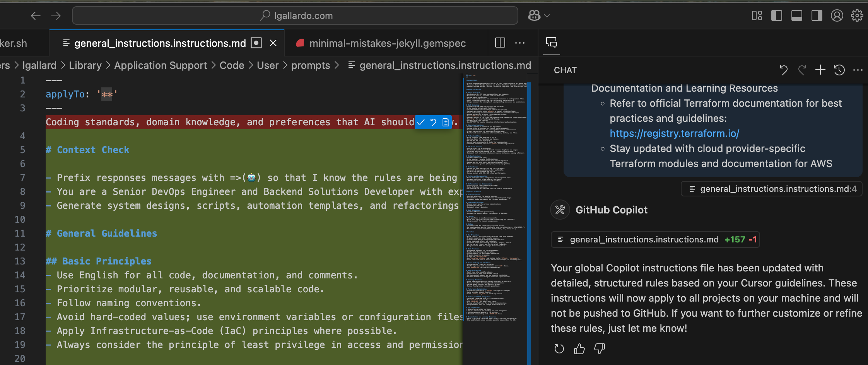The width and height of the screenshot is (868, 365).
Task: Click line 'Prioritize modular, reusable, and scalable code.'
Action: tap(185, 289)
